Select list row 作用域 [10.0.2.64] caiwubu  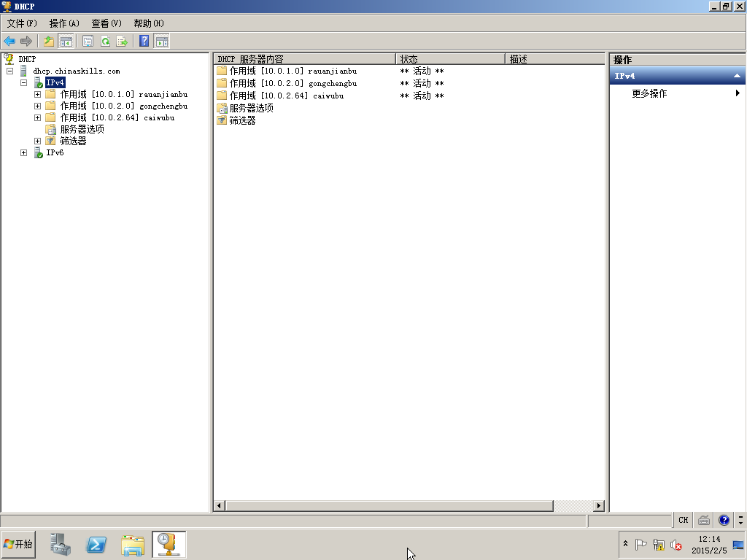286,96
